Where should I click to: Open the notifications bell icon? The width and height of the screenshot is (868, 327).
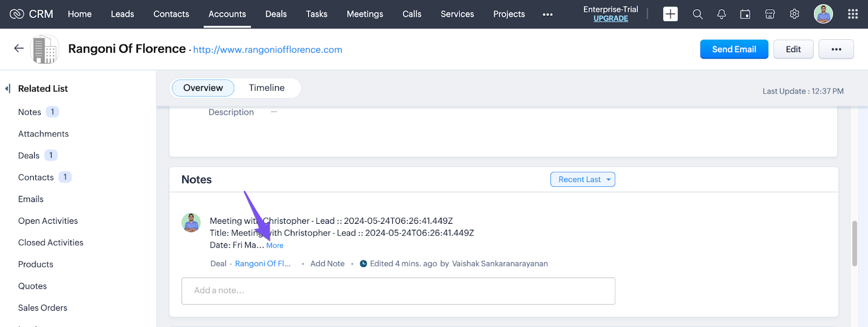721,14
